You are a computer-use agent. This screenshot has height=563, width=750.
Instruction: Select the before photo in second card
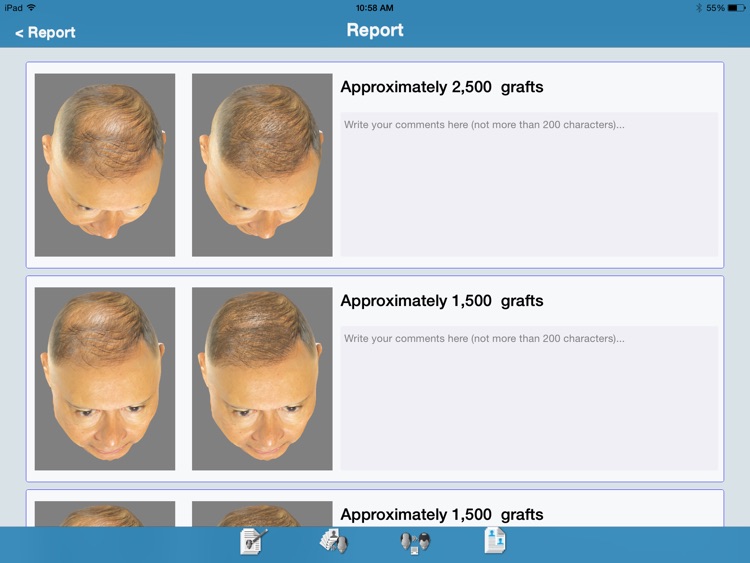105,378
